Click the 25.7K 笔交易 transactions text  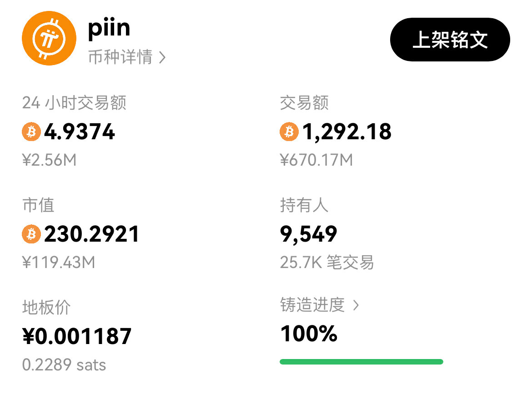(x=326, y=263)
